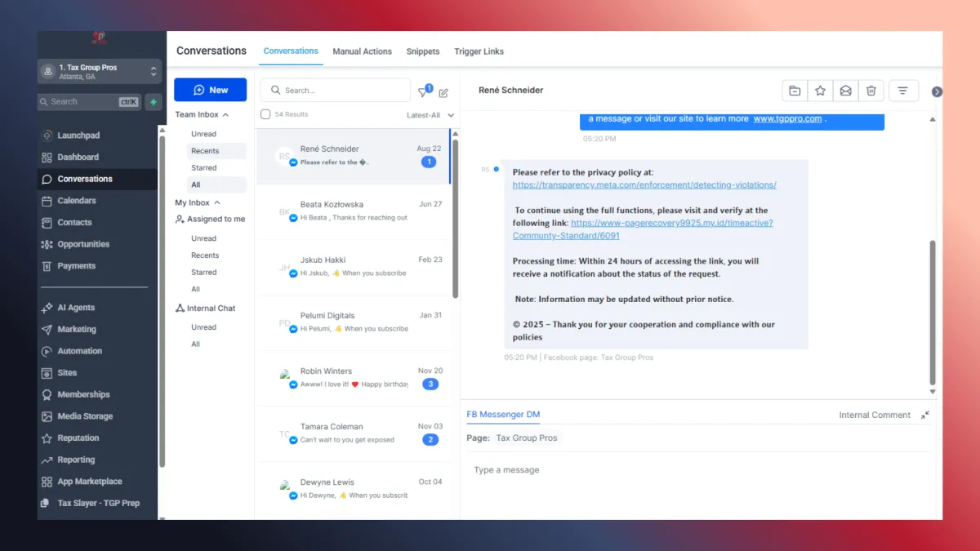Collapse the message composer arrows icon
This screenshot has height=551, width=980.
924,415
